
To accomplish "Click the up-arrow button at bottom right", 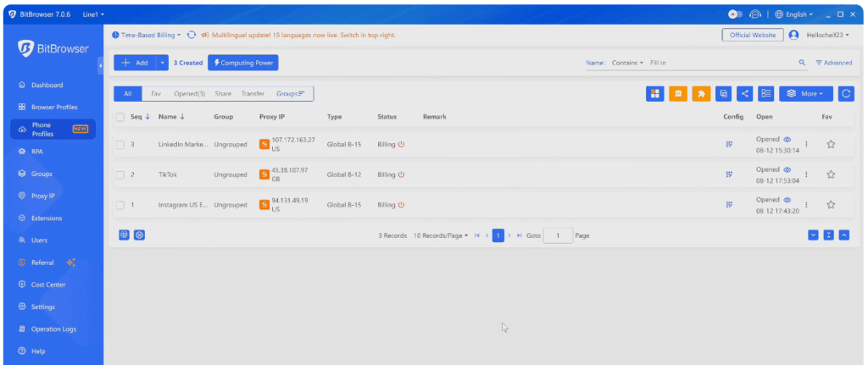I will pyautogui.click(x=843, y=235).
